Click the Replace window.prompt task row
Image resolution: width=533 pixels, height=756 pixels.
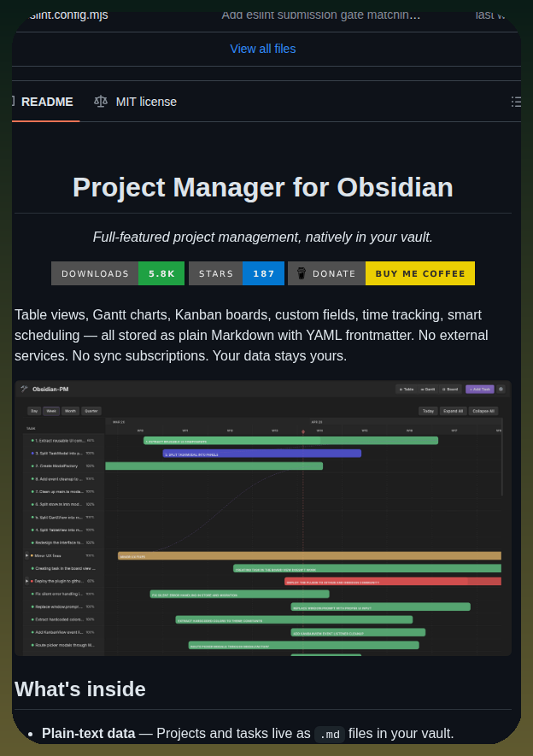pyautogui.click(x=62, y=607)
